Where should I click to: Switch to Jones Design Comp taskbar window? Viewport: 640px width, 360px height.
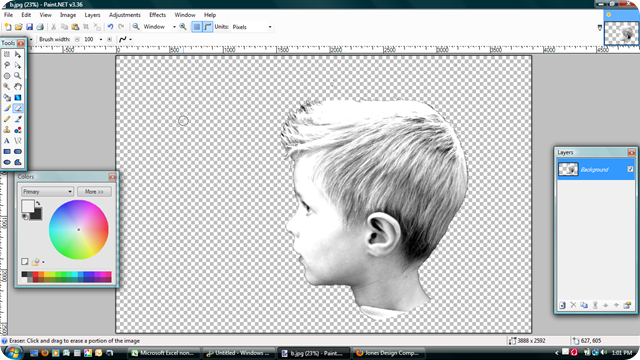pyautogui.click(x=389, y=353)
